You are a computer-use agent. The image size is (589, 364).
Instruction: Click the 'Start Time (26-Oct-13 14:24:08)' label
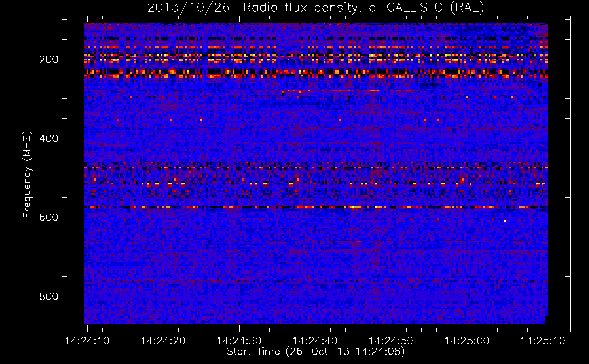point(316,352)
